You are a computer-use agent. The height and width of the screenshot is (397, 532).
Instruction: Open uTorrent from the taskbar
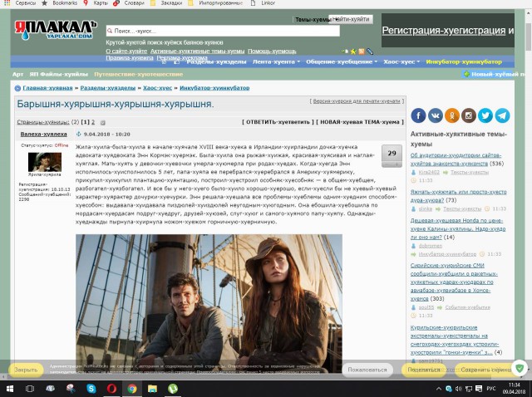click(173, 389)
